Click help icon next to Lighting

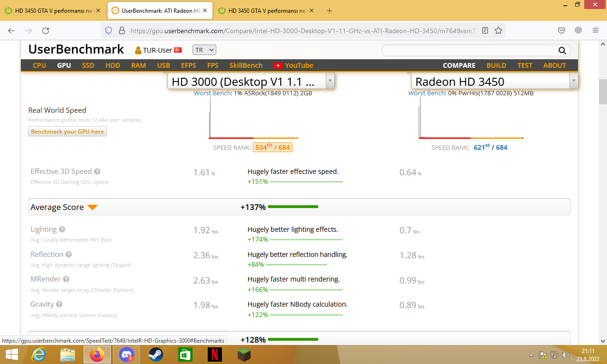62,229
